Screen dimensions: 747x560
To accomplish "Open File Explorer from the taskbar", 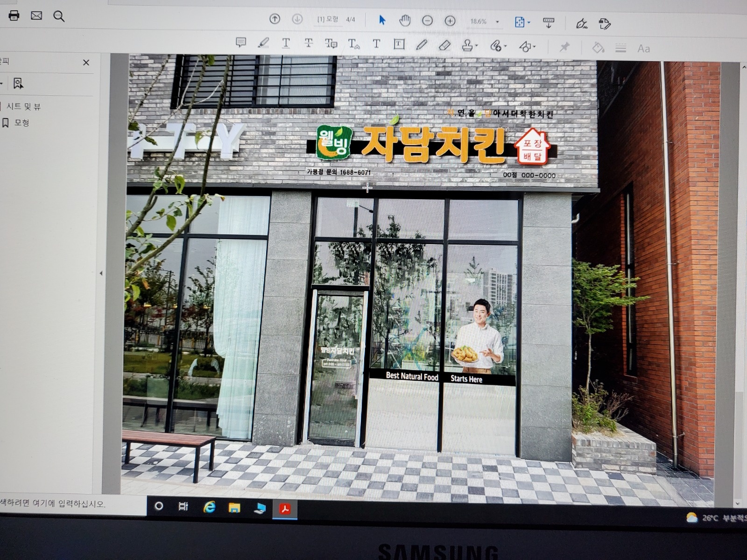I will pyautogui.click(x=234, y=508).
